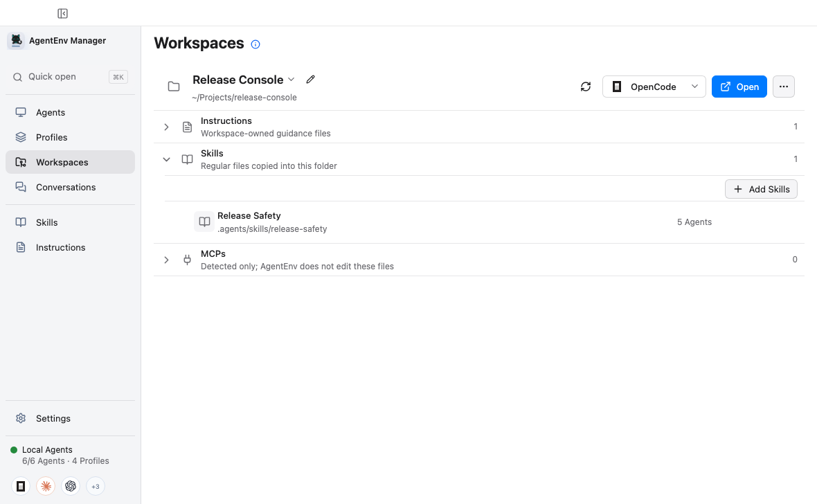Click the ~/Projects/release-console path text
The width and height of the screenshot is (817, 504).
click(244, 98)
